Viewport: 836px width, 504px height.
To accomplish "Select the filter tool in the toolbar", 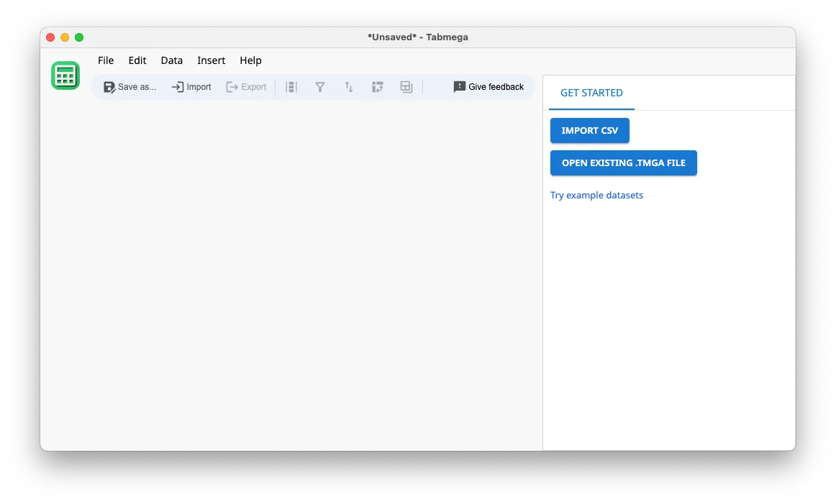I will (319, 86).
